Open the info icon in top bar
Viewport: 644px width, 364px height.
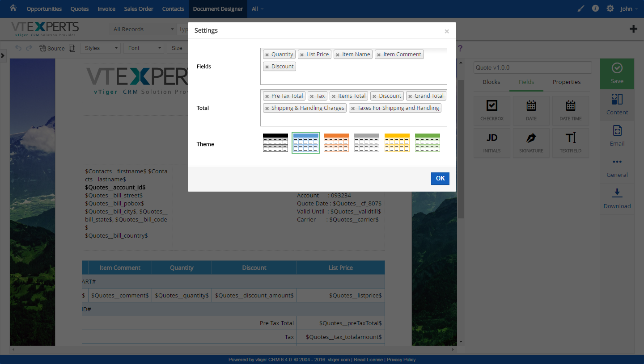click(x=595, y=8)
